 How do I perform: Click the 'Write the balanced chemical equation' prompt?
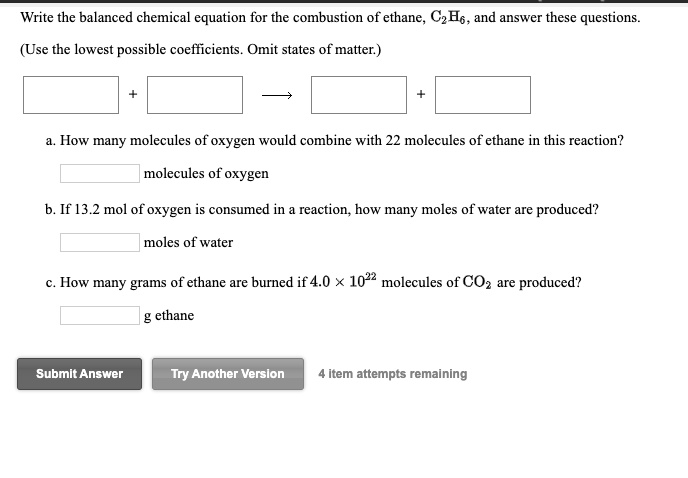pos(330,18)
